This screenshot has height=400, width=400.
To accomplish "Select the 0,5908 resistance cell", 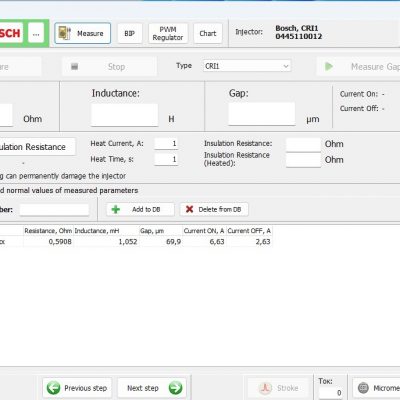I will (x=48, y=241).
